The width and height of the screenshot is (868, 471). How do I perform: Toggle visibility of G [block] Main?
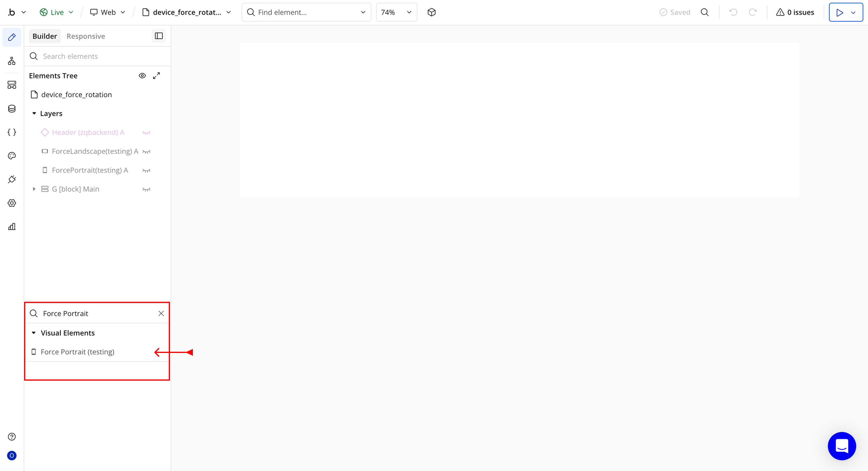tap(146, 189)
